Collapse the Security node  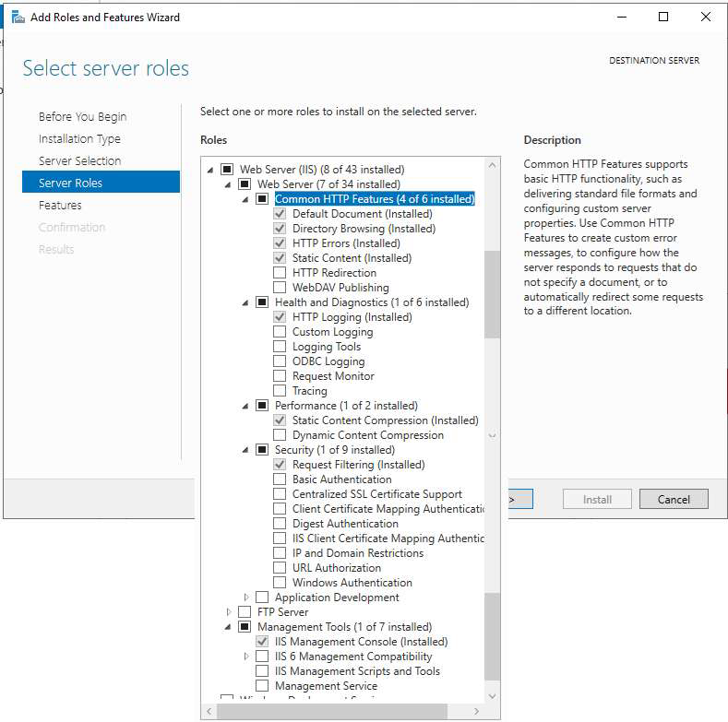pos(246,450)
